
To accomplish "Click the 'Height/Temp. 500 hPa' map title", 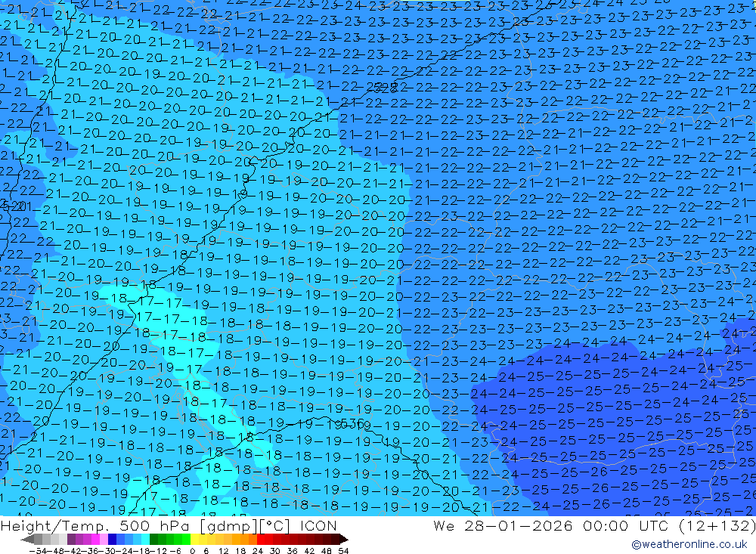I will tap(97, 525).
